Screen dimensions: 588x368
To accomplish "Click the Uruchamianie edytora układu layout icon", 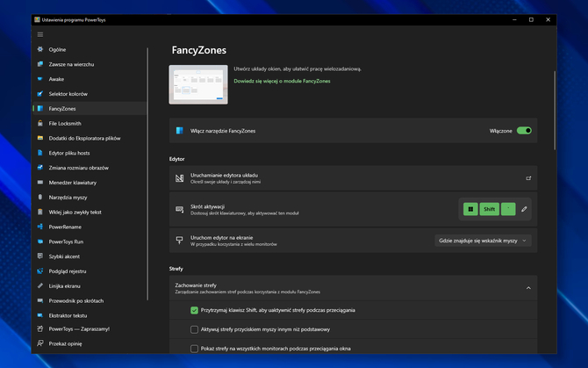I will 180,178.
